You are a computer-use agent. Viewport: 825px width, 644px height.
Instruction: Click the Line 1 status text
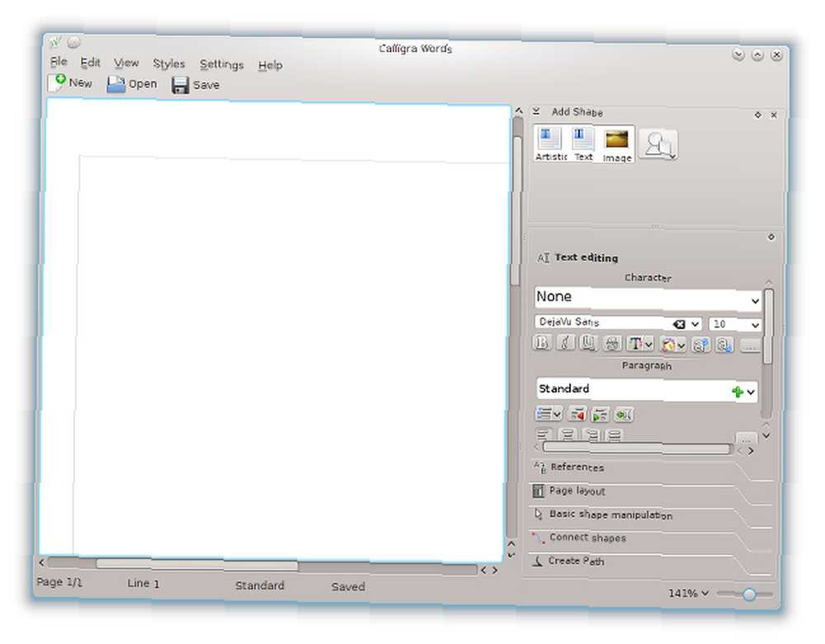coord(143,583)
